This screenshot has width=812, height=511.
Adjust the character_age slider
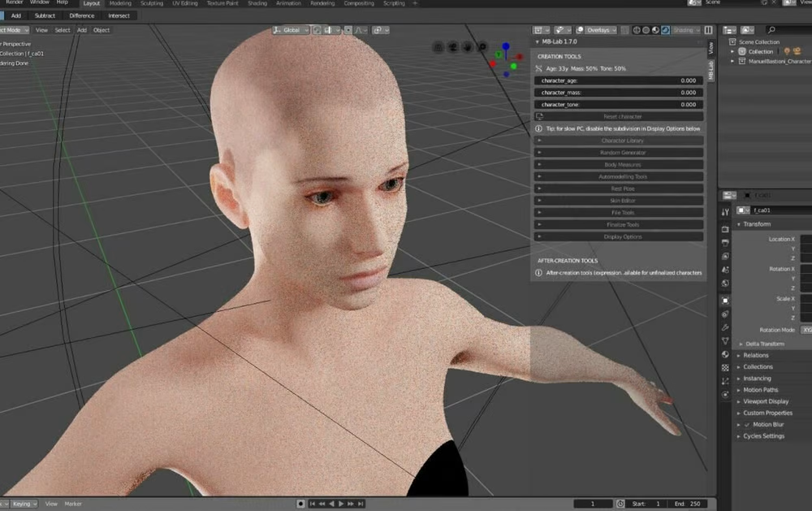(x=620, y=80)
